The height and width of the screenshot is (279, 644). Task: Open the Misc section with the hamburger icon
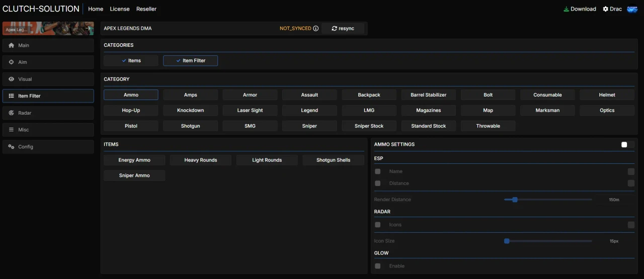[48, 130]
